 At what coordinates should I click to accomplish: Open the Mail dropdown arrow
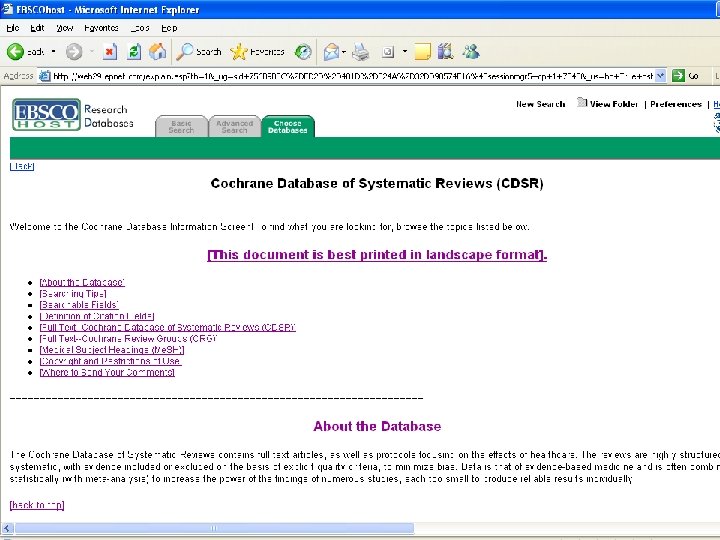344,52
